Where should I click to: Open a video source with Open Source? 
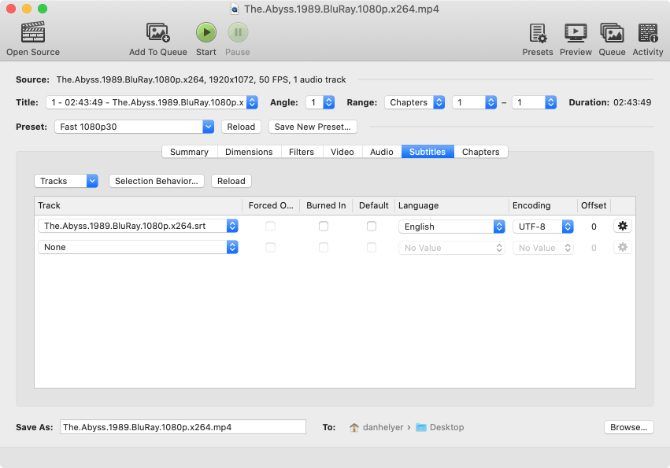click(x=33, y=38)
